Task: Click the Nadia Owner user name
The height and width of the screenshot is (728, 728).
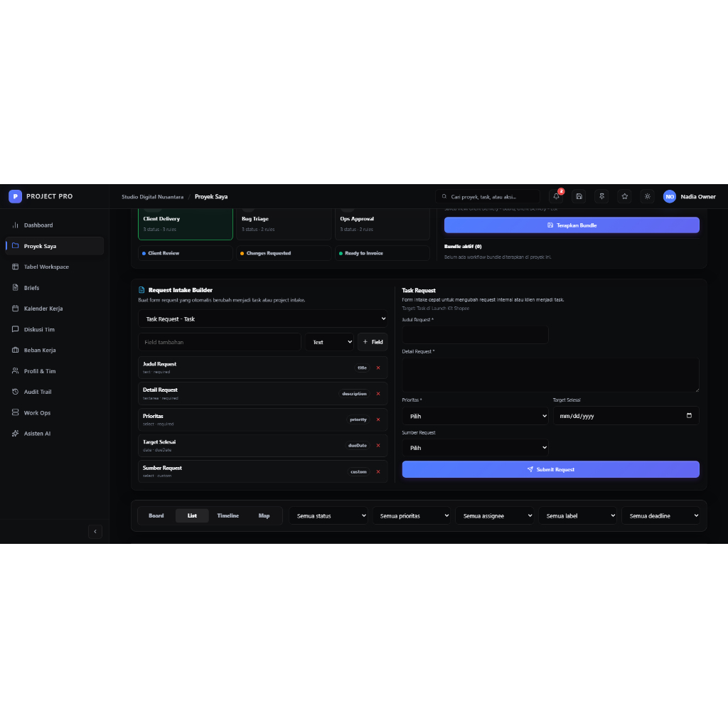Action: point(698,197)
